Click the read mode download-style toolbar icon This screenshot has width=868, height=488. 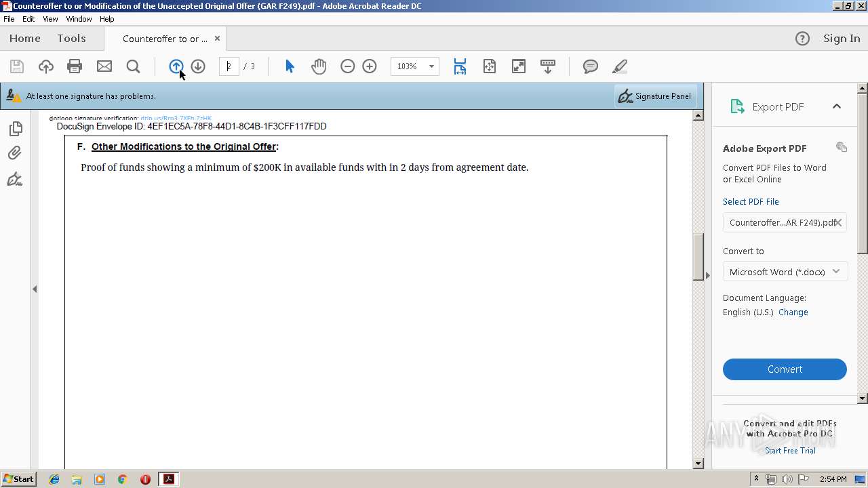tap(548, 66)
